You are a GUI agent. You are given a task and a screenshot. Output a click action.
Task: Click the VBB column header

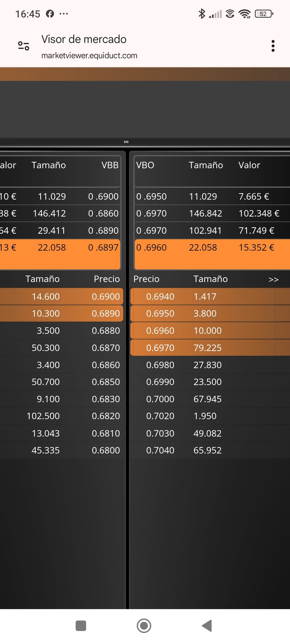110,165
